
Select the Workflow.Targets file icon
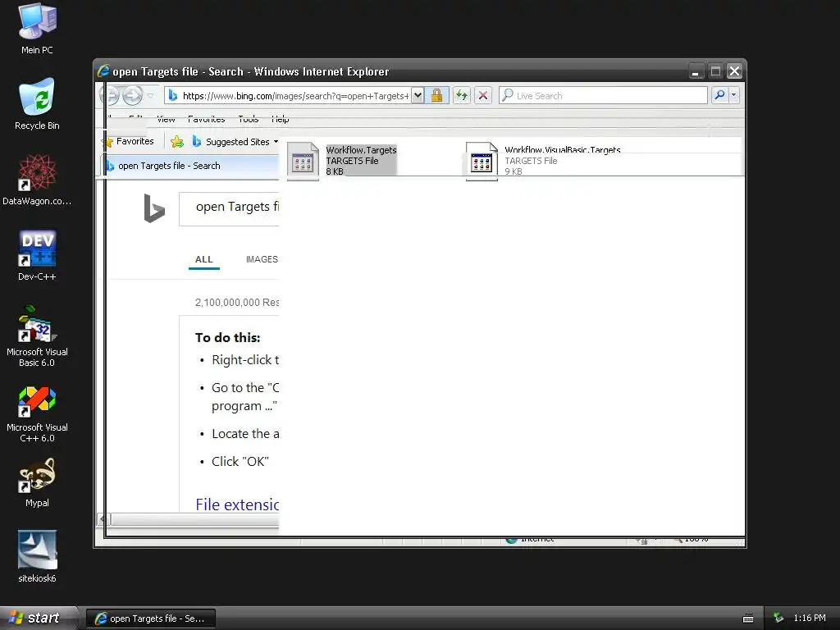click(303, 161)
